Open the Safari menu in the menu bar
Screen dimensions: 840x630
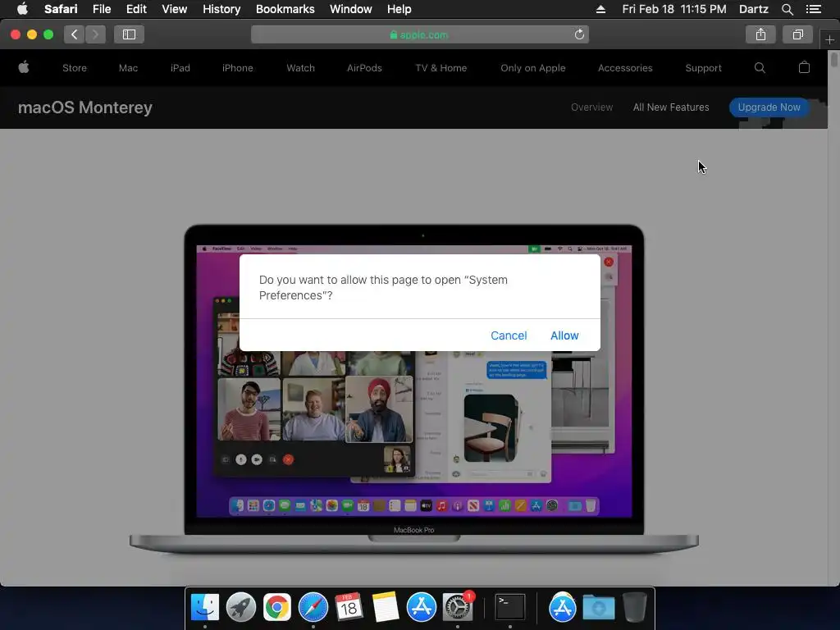[61, 9]
